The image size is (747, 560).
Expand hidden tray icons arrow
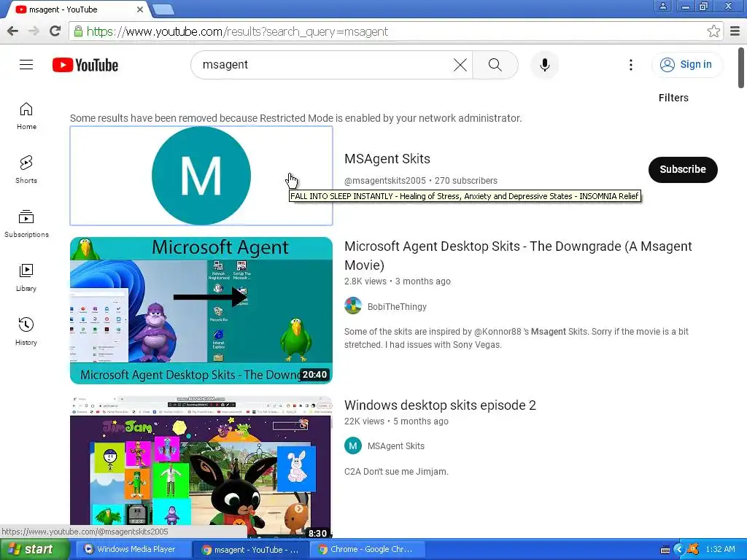click(x=679, y=550)
